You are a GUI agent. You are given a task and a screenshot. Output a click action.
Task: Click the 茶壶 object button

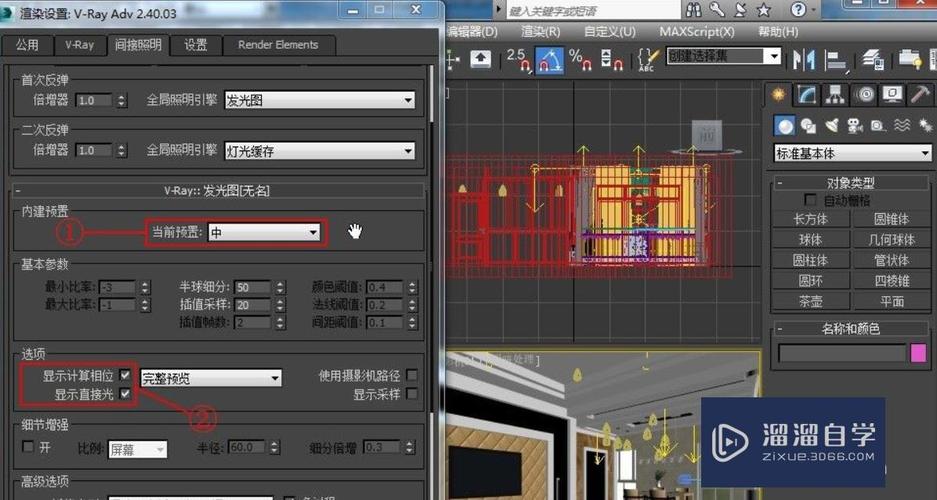coord(811,302)
